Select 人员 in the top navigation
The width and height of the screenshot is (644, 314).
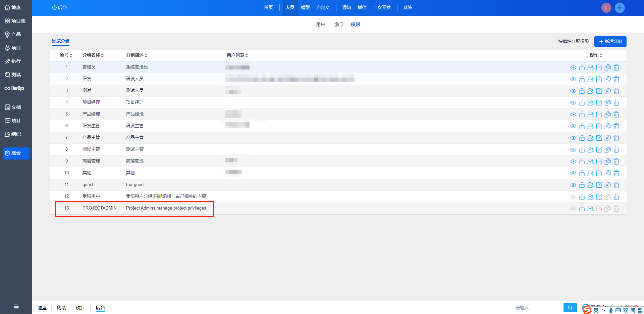pyautogui.click(x=290, y=7)
